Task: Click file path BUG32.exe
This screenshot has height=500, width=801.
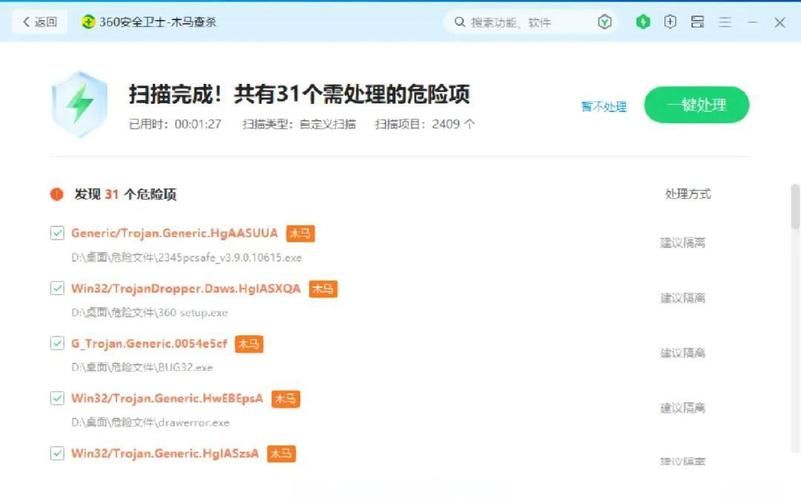Action: pyautogui.click(x=142, y=367)
